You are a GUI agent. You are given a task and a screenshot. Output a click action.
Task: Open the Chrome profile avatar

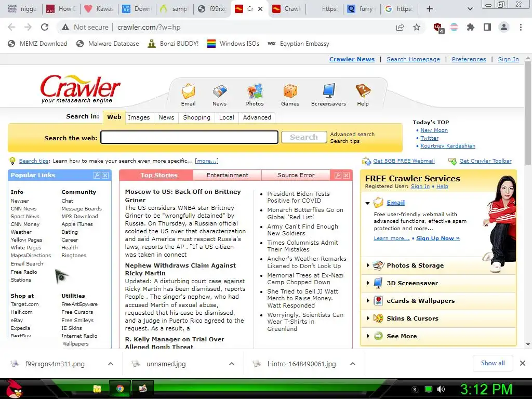pyautogui.click(x=504, y=27)
